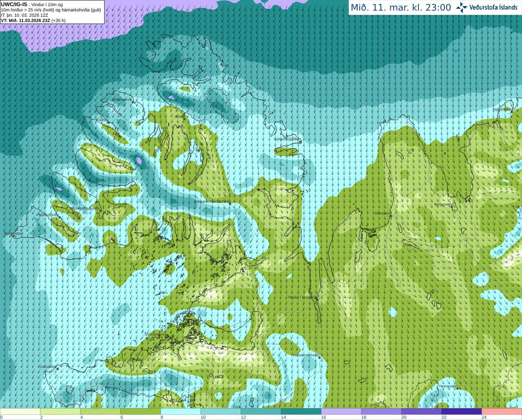This screenshot has width=522, height=420.
Task: Click the Gjögurflugvöllur station label
Action: click(x=287, y=139)
